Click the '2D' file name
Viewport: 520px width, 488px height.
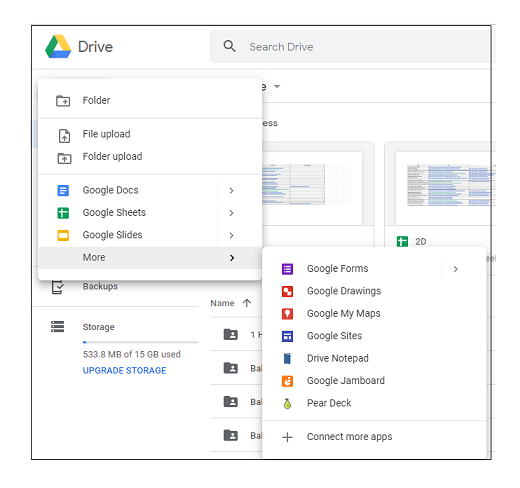coord(421,241)
